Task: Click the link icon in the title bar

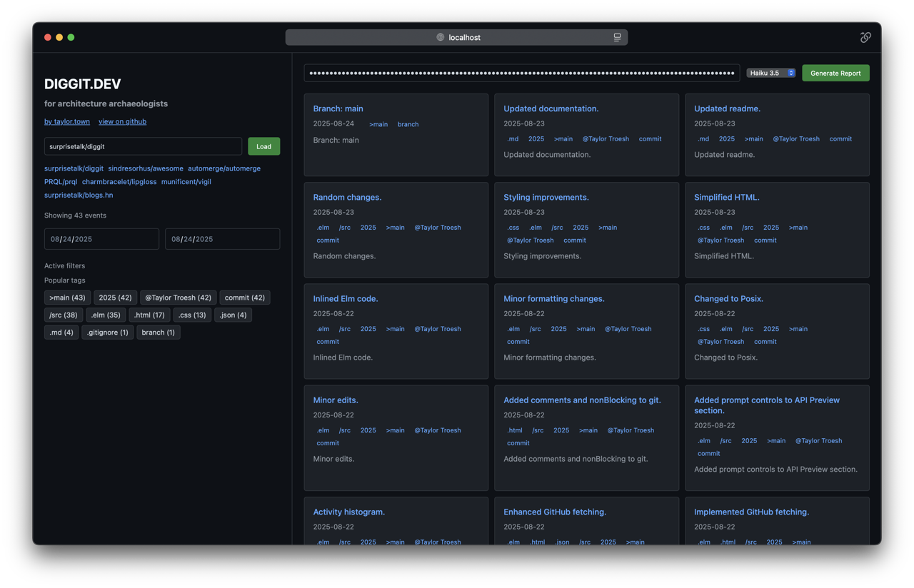Action: coord(865,37)
